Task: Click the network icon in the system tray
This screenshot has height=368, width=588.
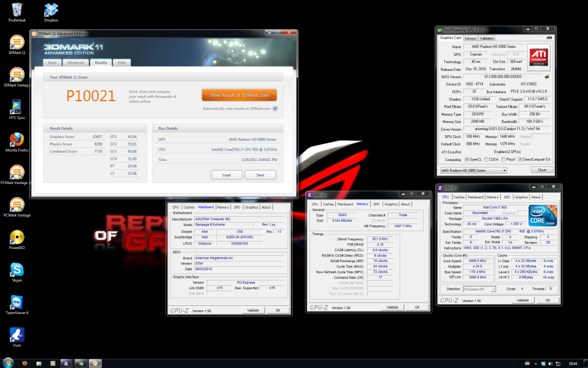Action: 558,363
